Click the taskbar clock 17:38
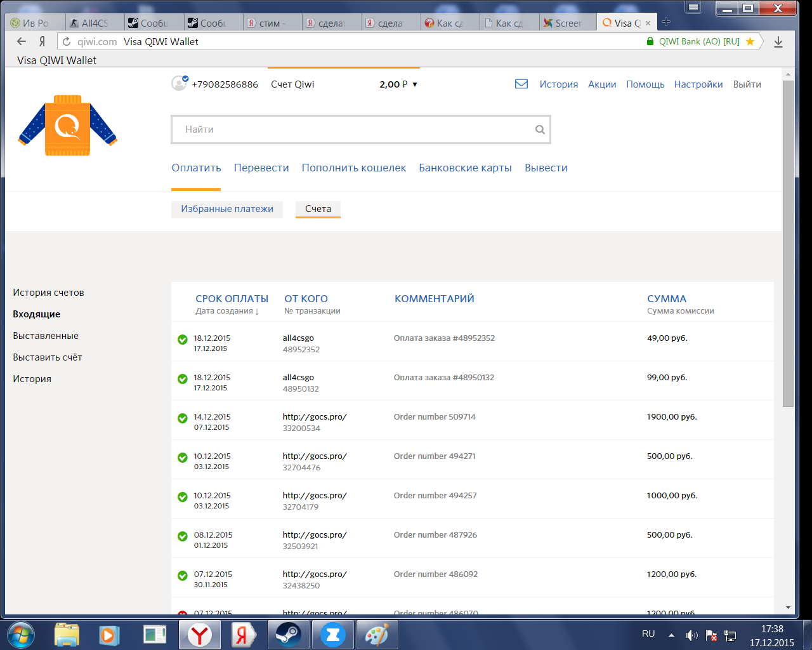This screenshot has width=812, height=650. [x=772, y=629]
